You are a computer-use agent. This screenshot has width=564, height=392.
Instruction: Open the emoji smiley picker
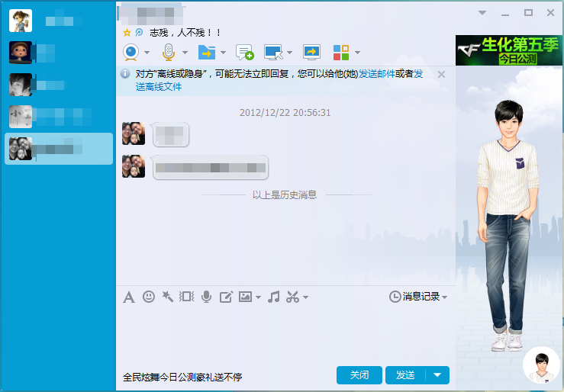(x=149, y=297)
